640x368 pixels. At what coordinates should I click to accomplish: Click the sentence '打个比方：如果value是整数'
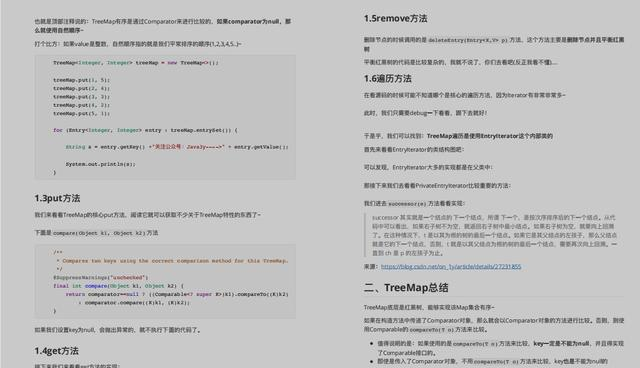pos(138,44)
